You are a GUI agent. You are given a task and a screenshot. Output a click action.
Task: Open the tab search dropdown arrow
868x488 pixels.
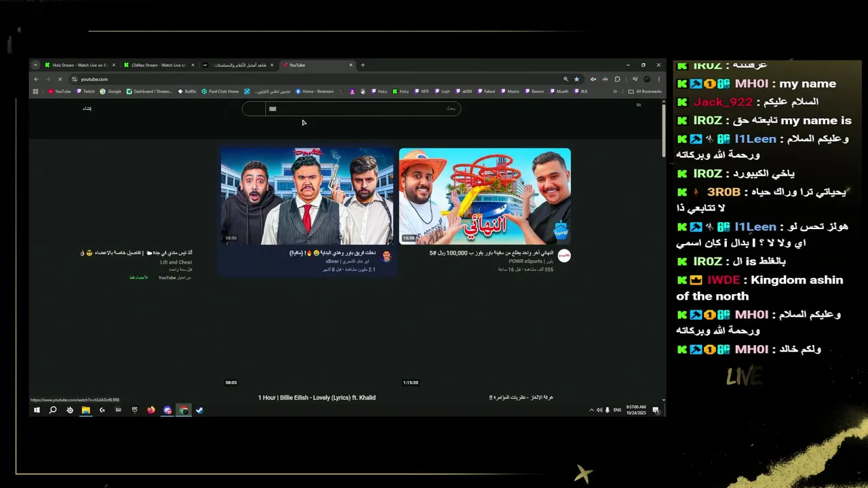pos(35,65)
